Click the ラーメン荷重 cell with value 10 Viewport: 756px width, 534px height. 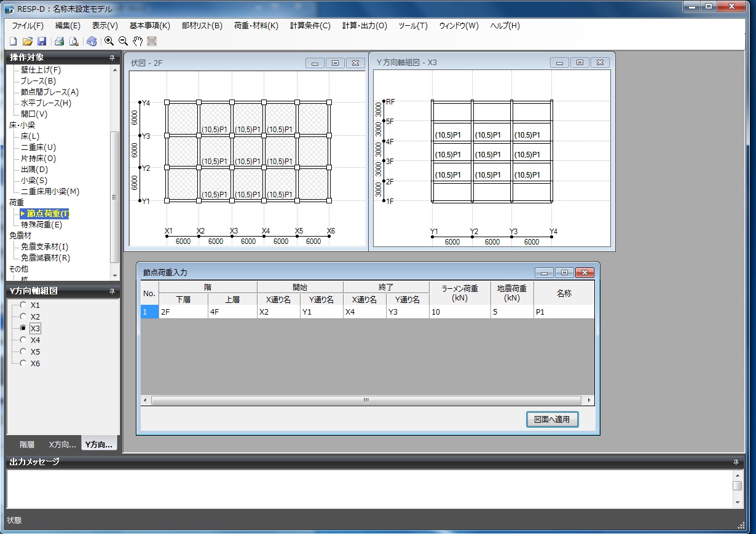460,312
